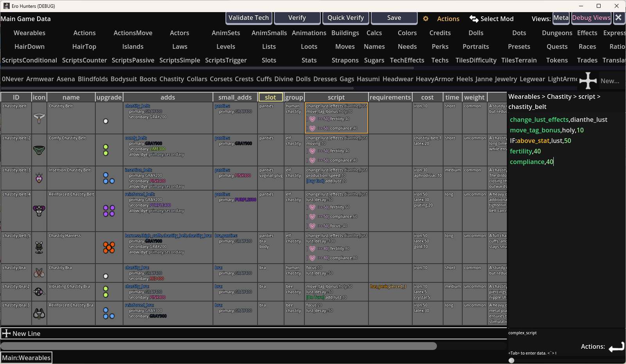Toggle Debug Views

point(591,18)
